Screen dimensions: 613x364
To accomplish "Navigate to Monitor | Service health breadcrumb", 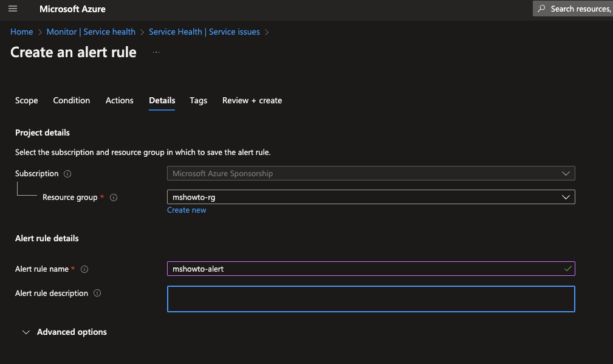I will click(x=91, y=32).
